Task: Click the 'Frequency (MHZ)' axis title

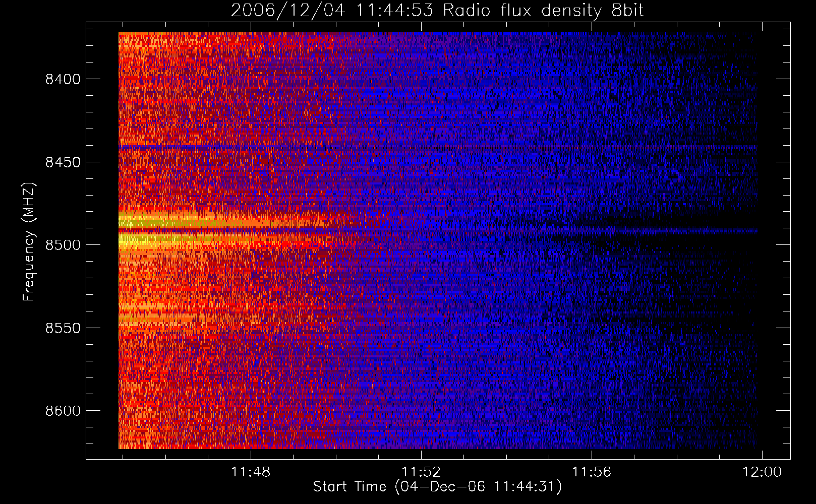Action: point(29,242)
